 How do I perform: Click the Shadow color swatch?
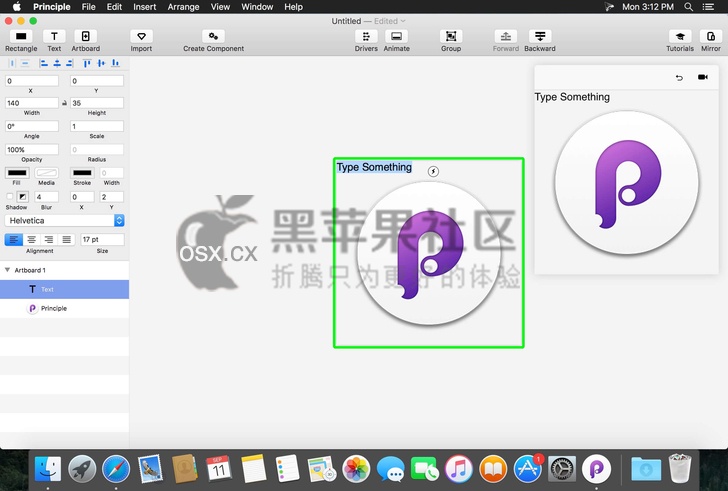22,197
